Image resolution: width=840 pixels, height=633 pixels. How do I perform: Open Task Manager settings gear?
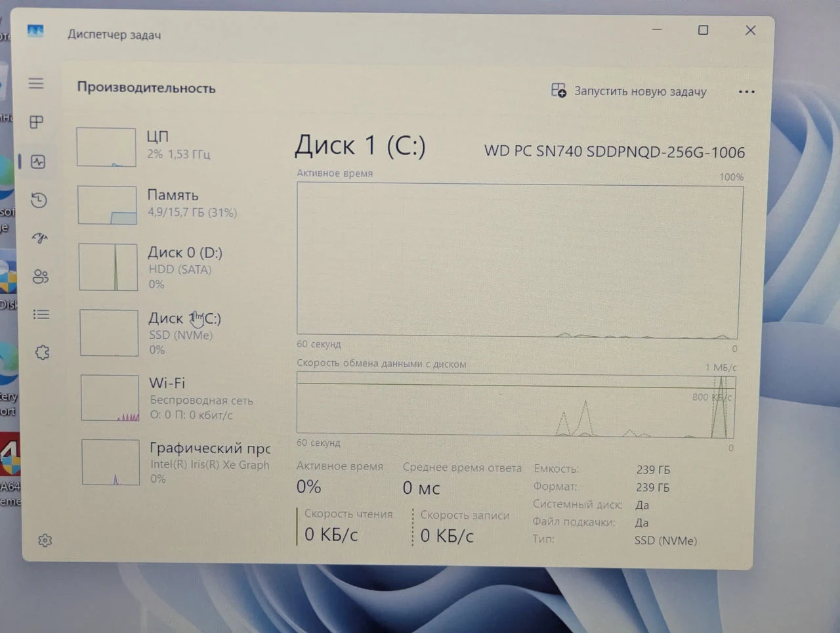tap(45, 540)
